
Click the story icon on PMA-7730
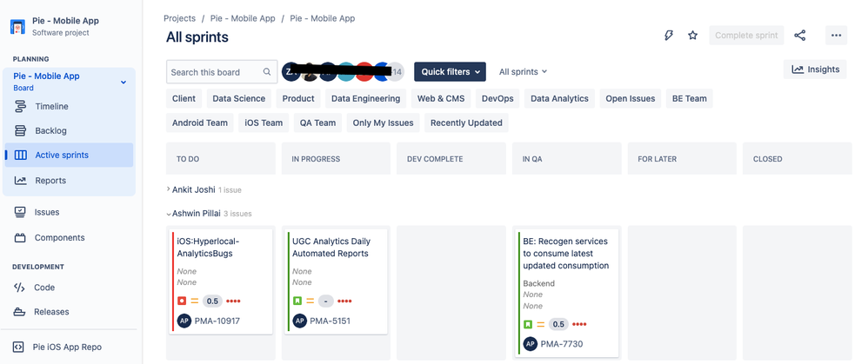tap(528, 324)
